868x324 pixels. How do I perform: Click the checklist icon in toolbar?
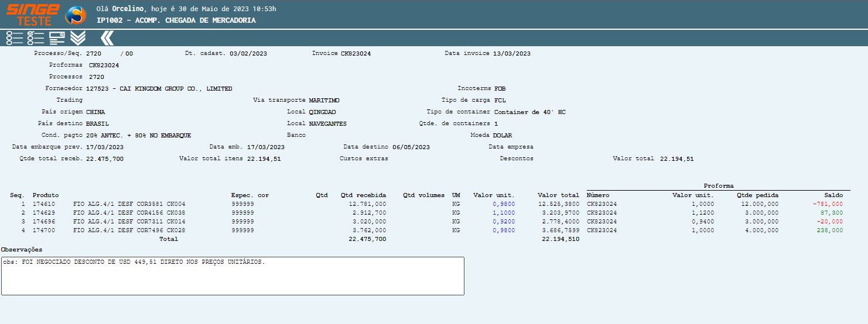(36, 38)
